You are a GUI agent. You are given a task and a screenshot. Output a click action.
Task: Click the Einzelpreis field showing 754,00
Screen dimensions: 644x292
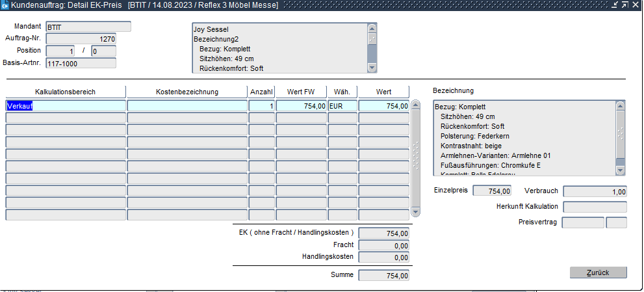click(x=492, y=191)
